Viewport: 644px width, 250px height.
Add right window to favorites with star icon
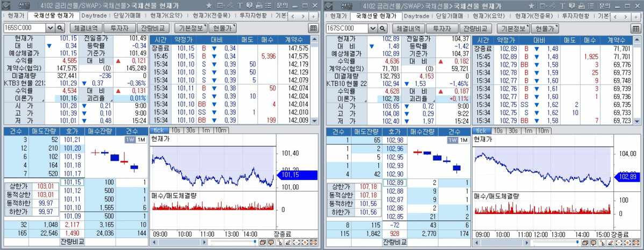(x=531, y=6)
